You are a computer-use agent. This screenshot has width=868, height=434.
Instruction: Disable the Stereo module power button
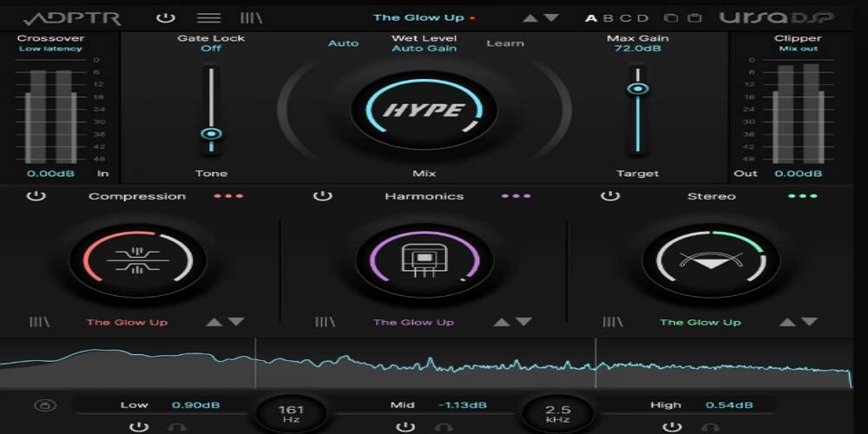[x=610, y=196]
